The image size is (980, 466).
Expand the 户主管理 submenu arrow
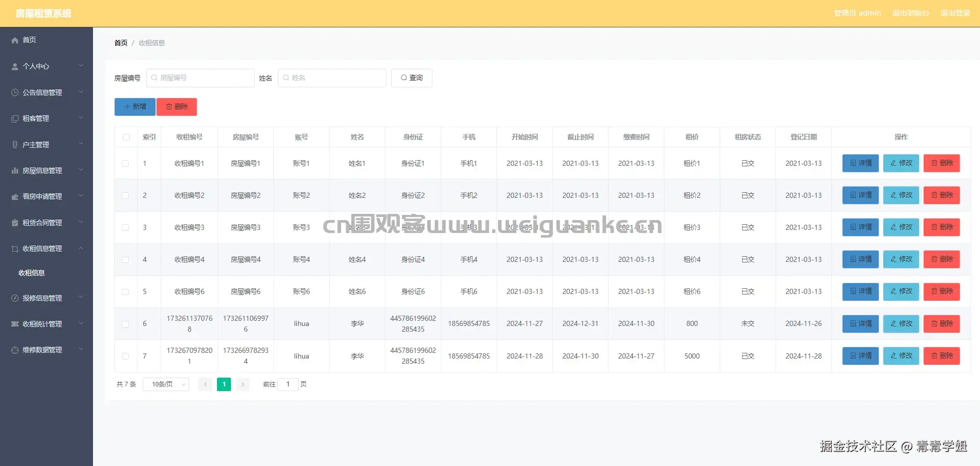pos(81,144)
